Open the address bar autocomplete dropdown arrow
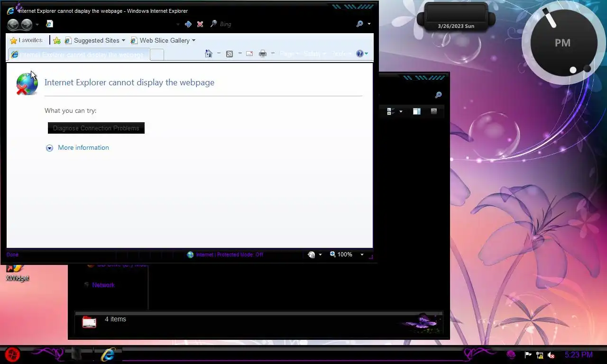Screen dimensions: 607x364 pos(178,24)
